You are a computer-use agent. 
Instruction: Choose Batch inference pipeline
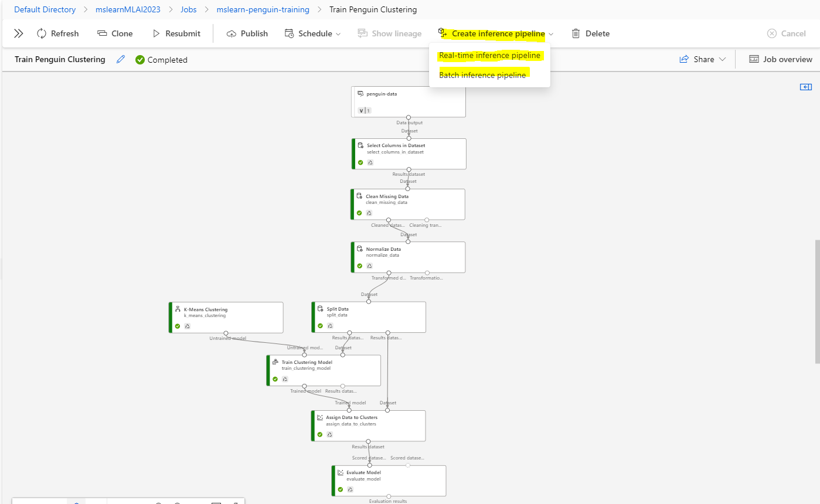click(482, 75)
